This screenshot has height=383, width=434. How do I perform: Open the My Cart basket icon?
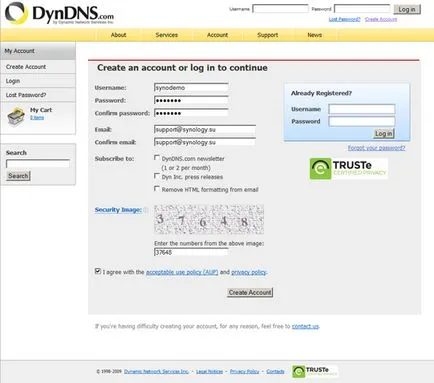16,117
